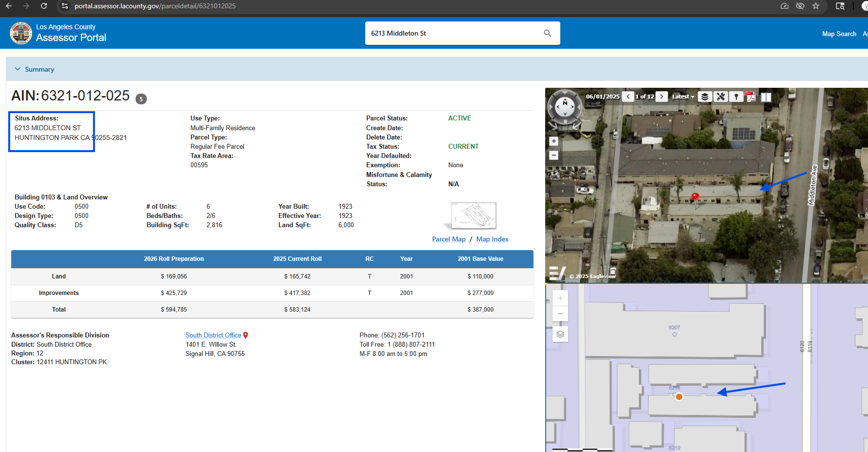Zoom out on the aerial image

pos(553,156)
